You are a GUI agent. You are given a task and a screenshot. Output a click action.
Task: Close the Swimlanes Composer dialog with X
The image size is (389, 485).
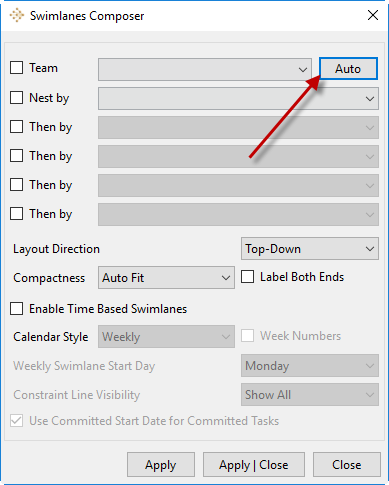[373, 15]
